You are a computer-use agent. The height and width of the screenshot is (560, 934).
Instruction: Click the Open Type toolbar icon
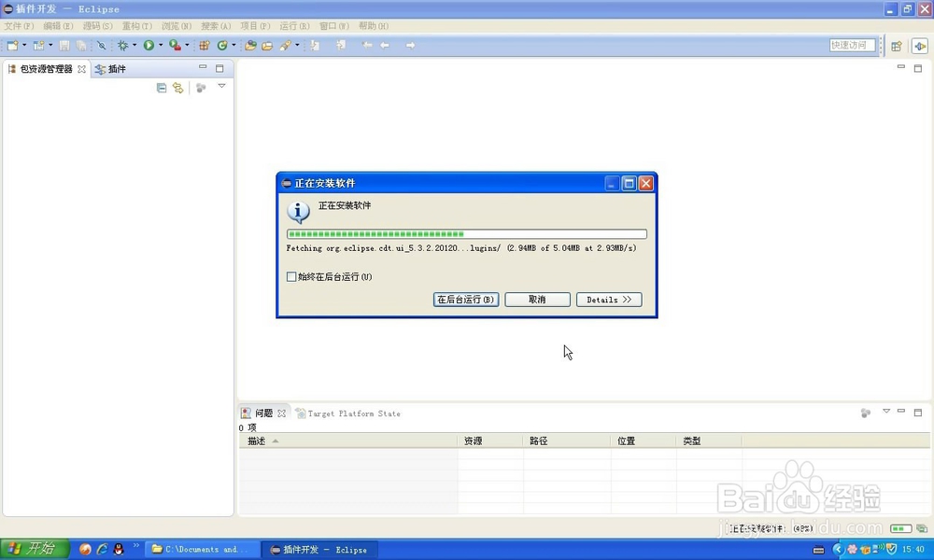(250, 45)
